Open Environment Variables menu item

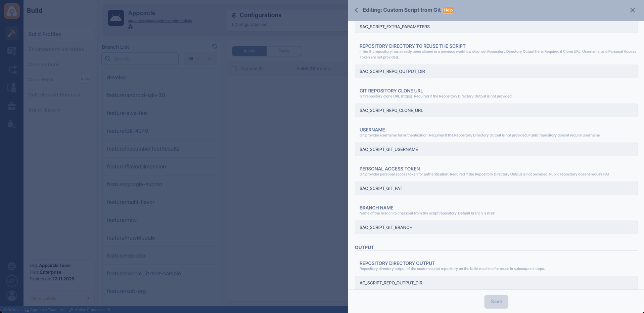pos(56,49)
